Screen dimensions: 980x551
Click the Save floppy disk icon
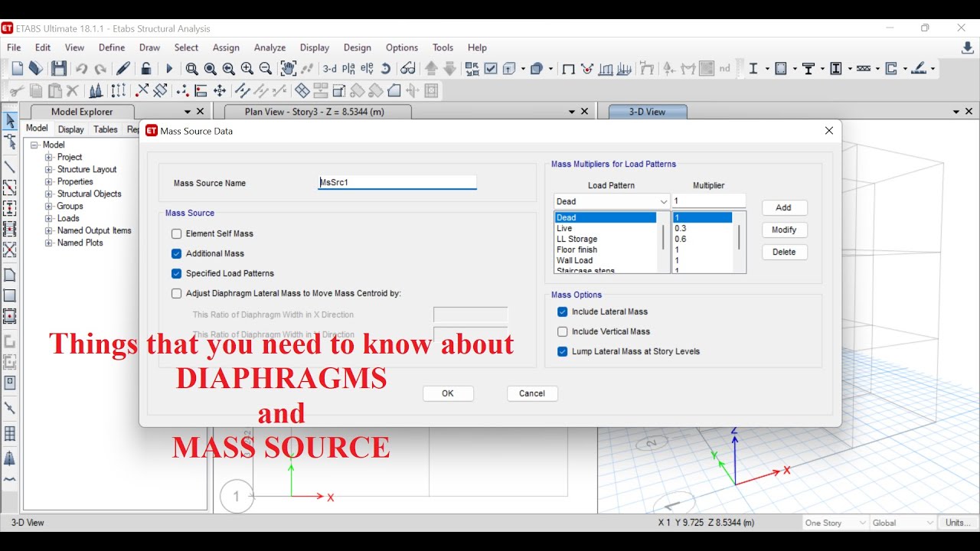tap(59, 69)
